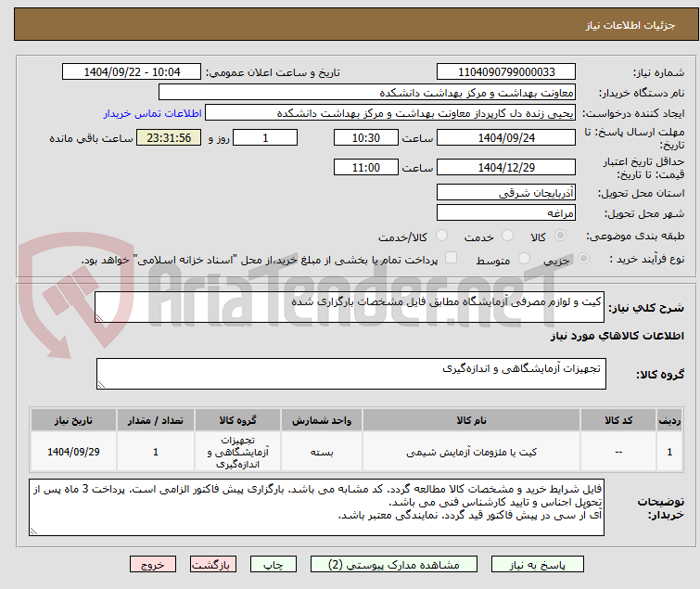Click the resize handle of توضیحات خریدار box
The height and width of the screenshot is (589, 700).
tap(34, 531)
